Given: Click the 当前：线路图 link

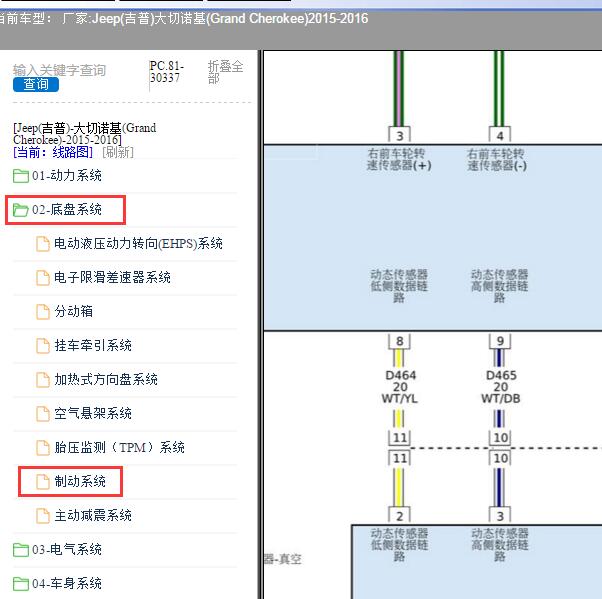Looking at the screenshot, I should 53,152.
